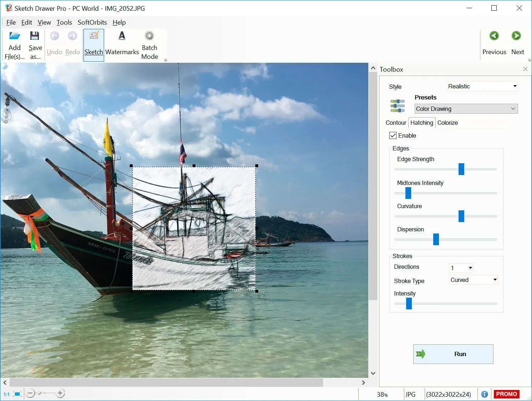The height and width of the screenshot is (401, 532).
Task: Click the presets sliders icon
Action: coord(398,106)
